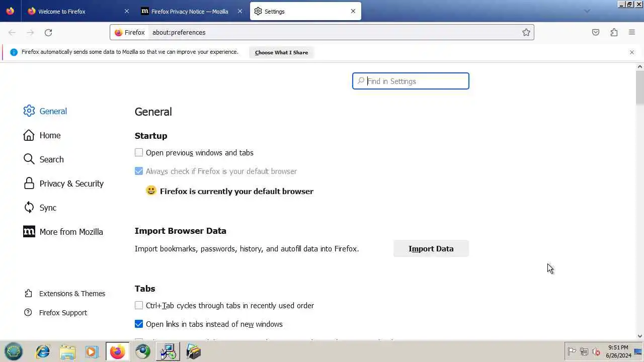Focus the Find in Settings search field

point(411,81)
